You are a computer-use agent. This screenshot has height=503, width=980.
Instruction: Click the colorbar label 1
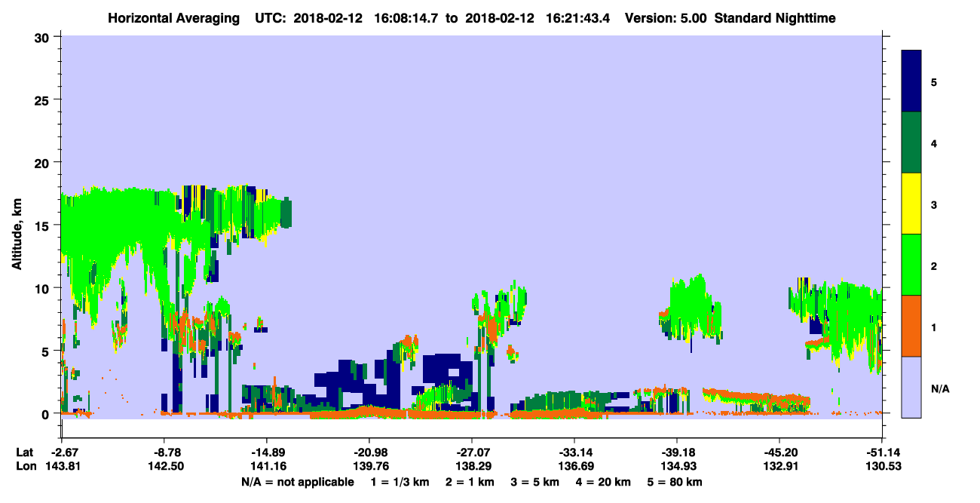pos(934,327)
